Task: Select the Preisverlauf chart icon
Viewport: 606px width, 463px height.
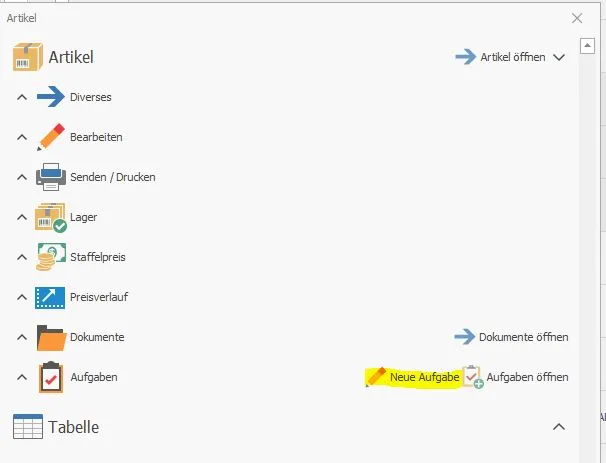Action: coord(50,298)
